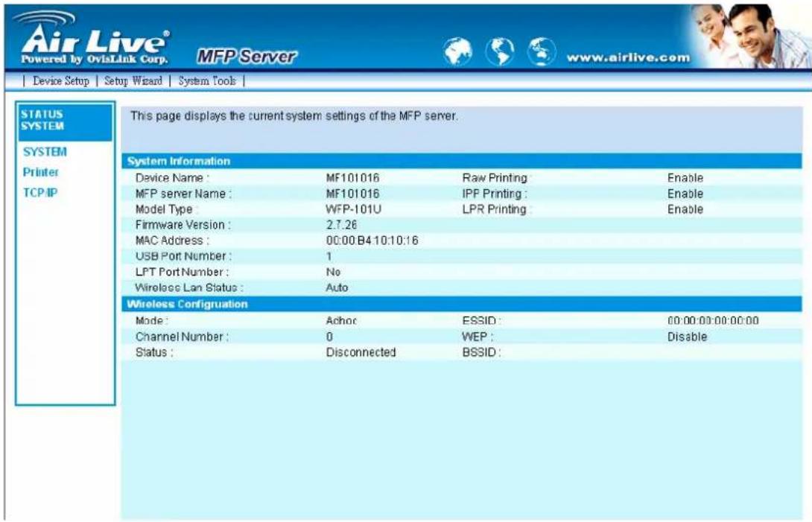
Task: Click the MAC address 00:00:B4:10:10:16
Action: pos(372,241)
